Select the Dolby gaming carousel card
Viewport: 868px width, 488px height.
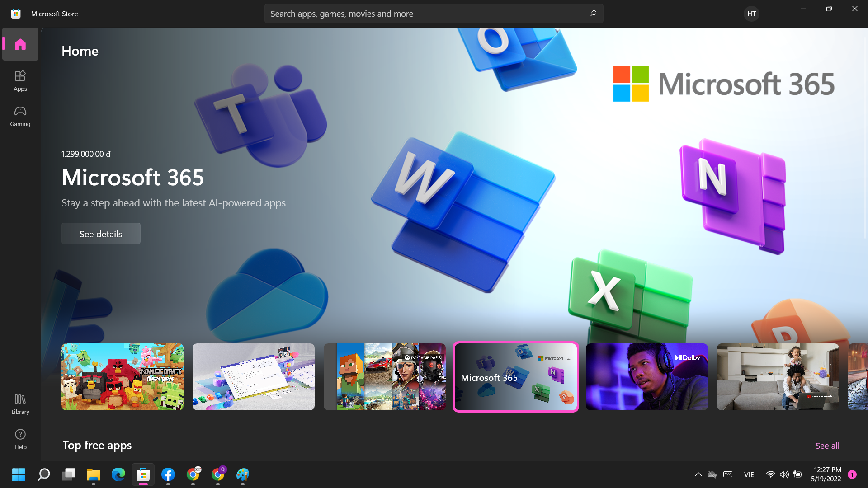[646, 376]
